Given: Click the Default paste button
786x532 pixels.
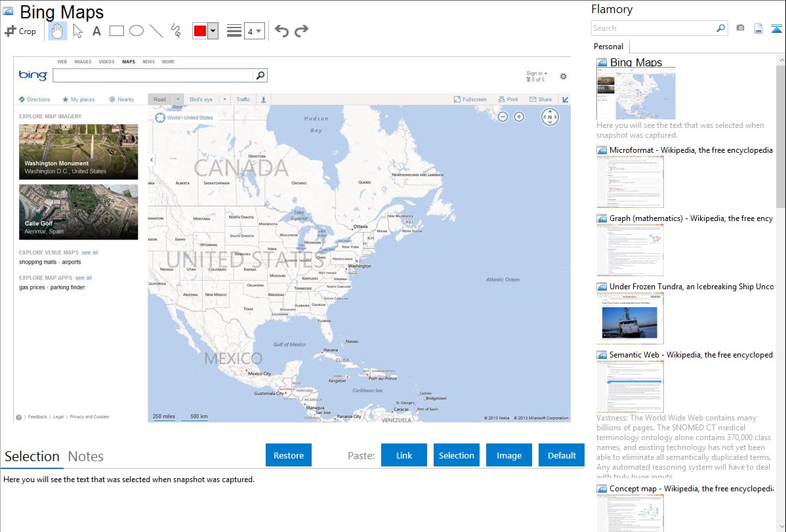Looking at the screenshot, I should point(562,455).
